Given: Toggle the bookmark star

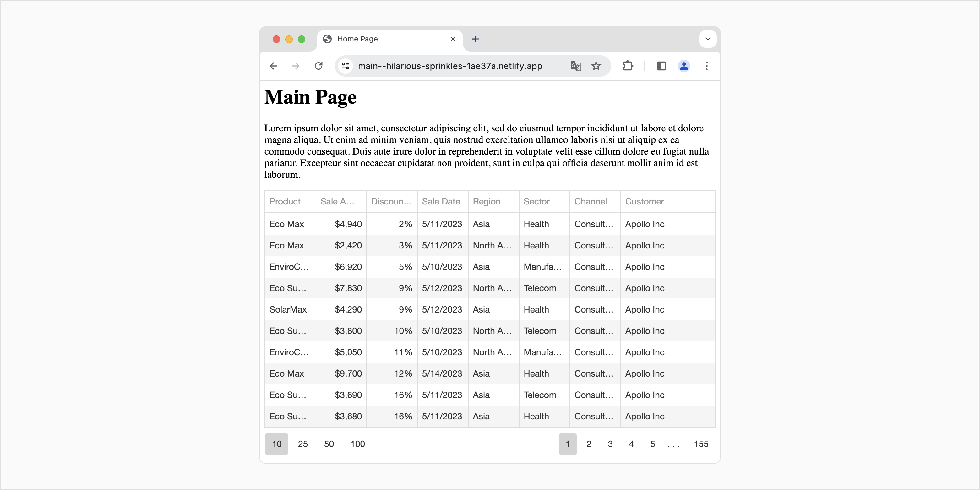Looking at the screenshot, I should tap(596, 66).
